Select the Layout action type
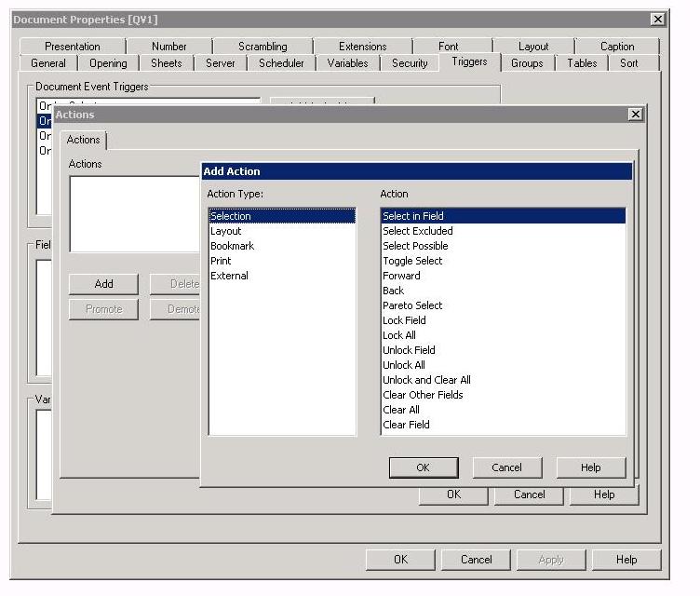 [226, 231]
